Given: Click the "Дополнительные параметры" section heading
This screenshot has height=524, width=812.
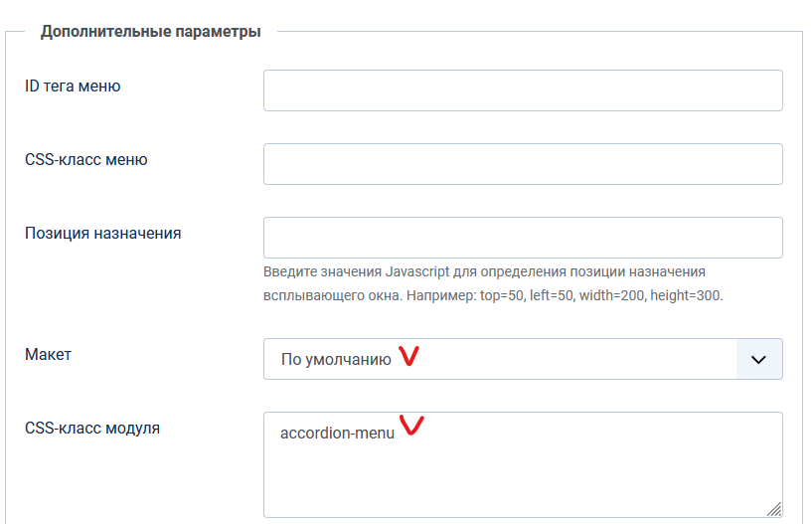Looking at the screenshot, I should [150, 32].
